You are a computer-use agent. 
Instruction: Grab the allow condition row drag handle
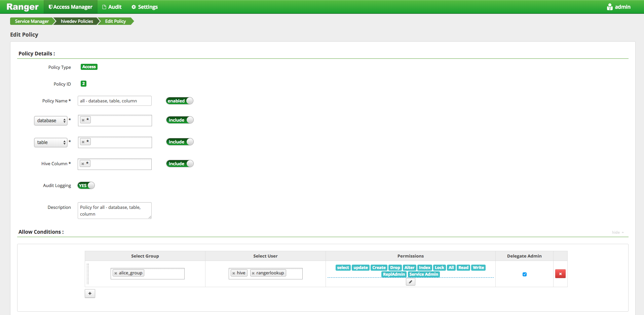tap(88, 274)
